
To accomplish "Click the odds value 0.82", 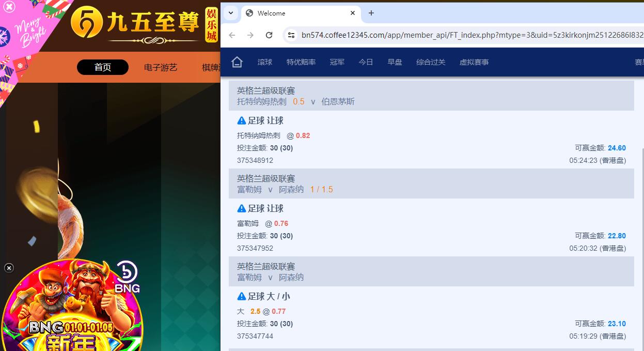I will pos(303,135).
